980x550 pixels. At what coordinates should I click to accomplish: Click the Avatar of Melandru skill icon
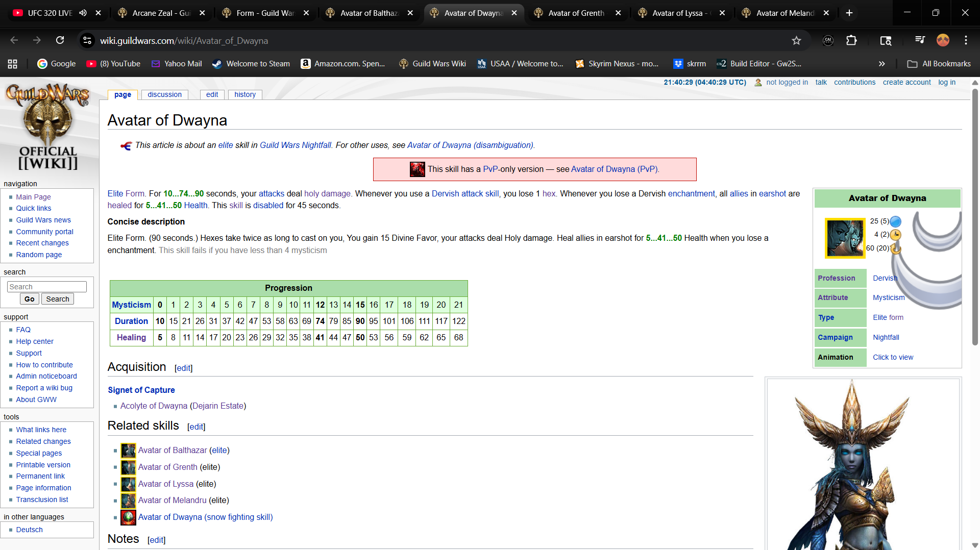tap(128, 501)
